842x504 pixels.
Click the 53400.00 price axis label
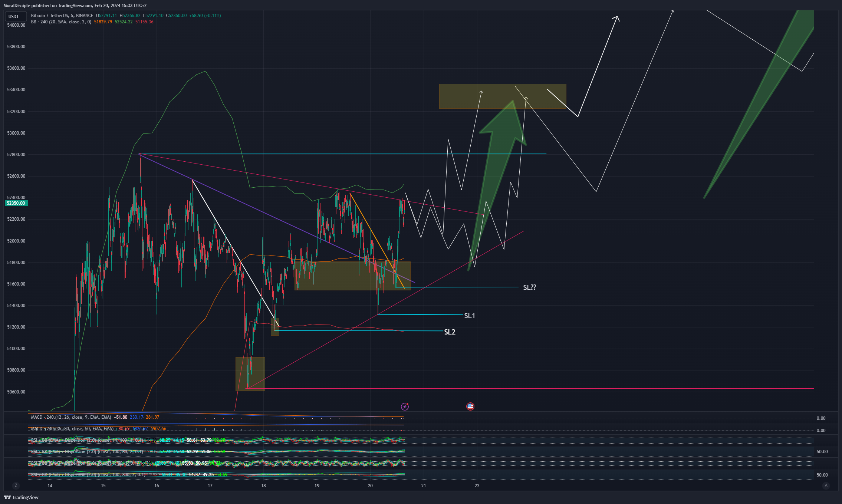[x=16, y=90]
